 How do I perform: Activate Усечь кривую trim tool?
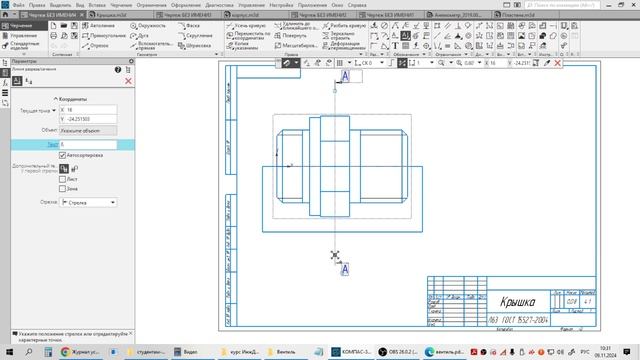pyautogui.click(x=246, y=25)
